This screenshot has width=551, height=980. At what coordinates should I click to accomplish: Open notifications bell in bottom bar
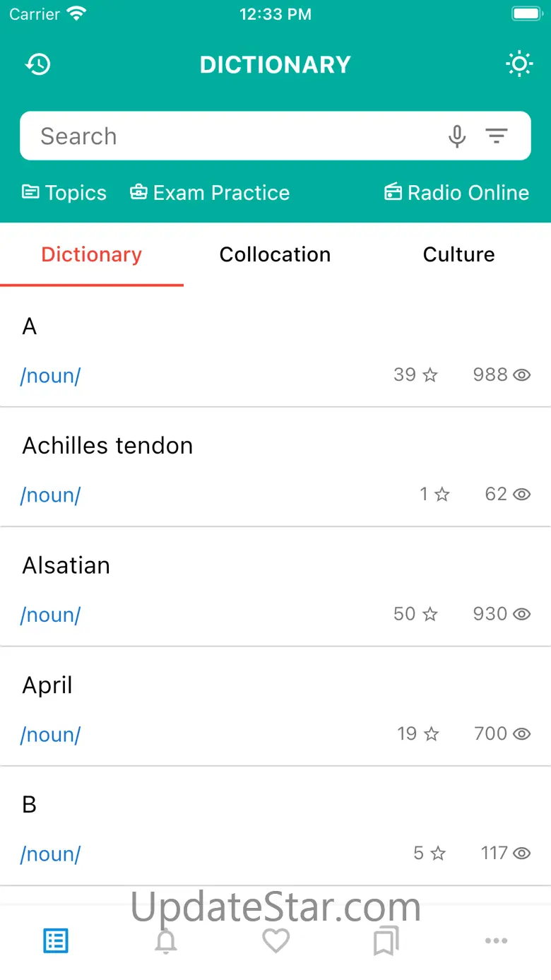pyautogui.click(x=166, y=941)
